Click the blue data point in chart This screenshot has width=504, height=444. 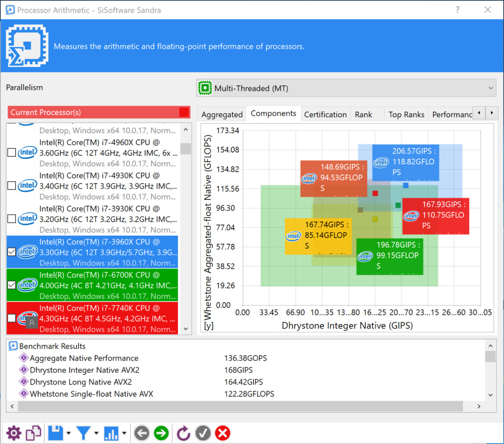[x=406, y=185]
